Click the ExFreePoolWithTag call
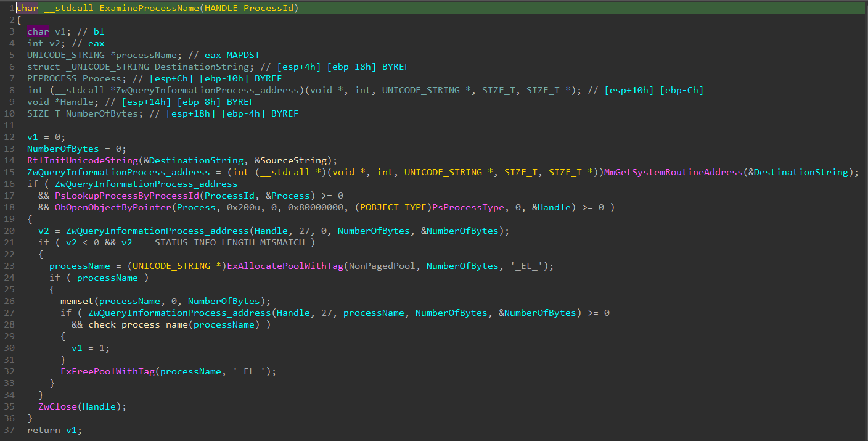 tap(107, 371)
